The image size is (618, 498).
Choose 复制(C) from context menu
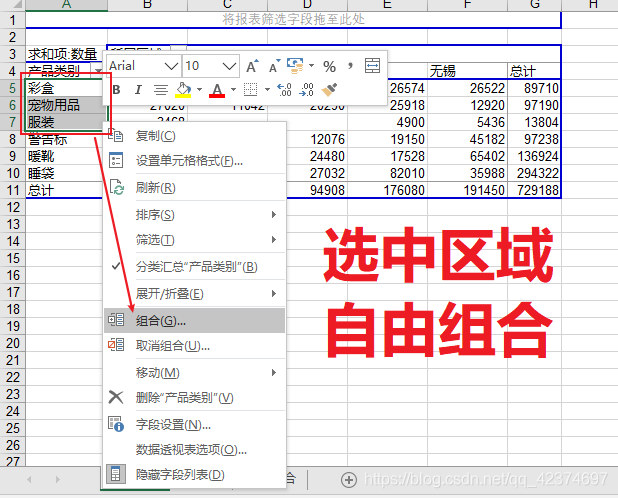(x=194, y=136)
